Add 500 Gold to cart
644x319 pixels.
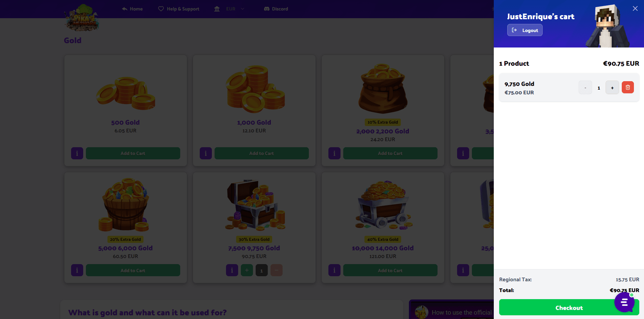pyautogui.click(x=133, y=153)
